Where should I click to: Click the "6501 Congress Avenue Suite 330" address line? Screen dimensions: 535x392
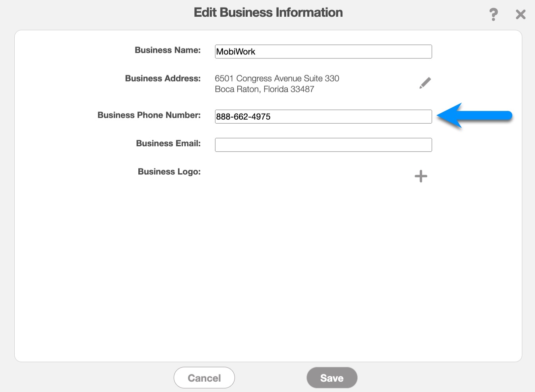(x=277, y=78)
